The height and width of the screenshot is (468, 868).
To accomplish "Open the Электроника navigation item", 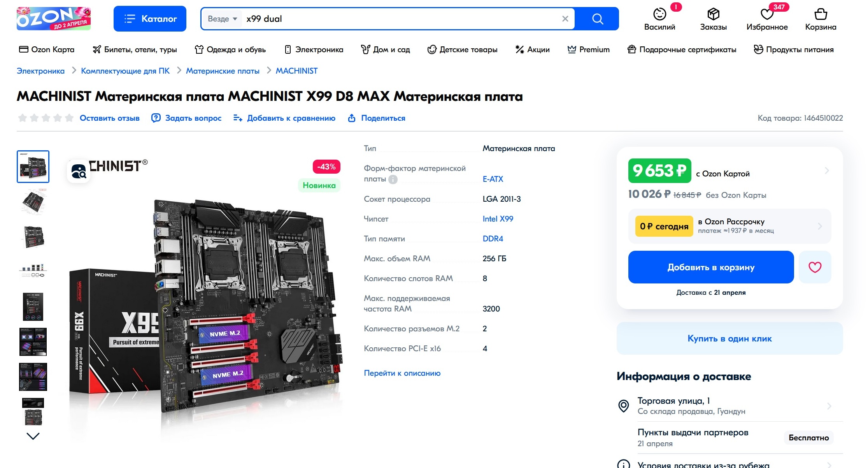I will [x=314, y=49].
